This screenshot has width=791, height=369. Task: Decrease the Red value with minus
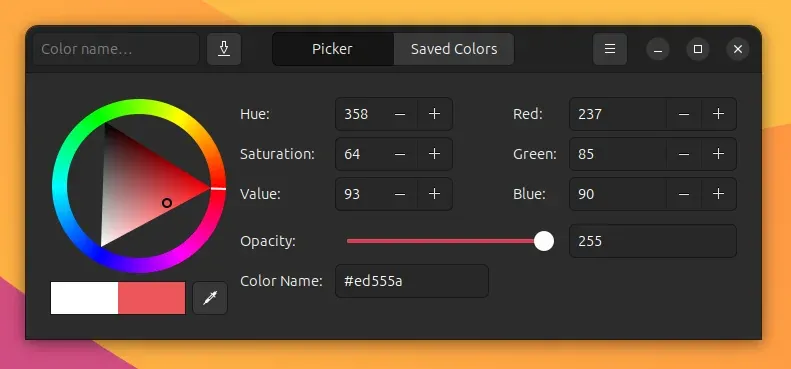coord(684,114)
